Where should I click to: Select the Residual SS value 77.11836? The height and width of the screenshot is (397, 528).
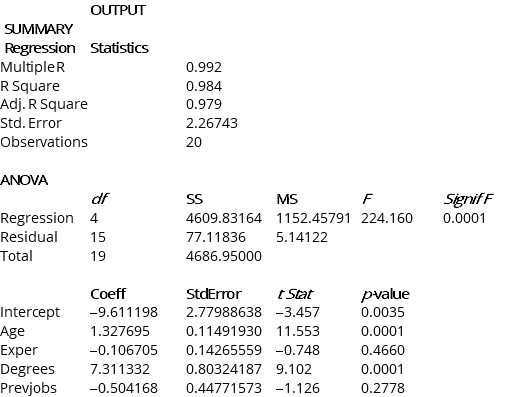216,237
